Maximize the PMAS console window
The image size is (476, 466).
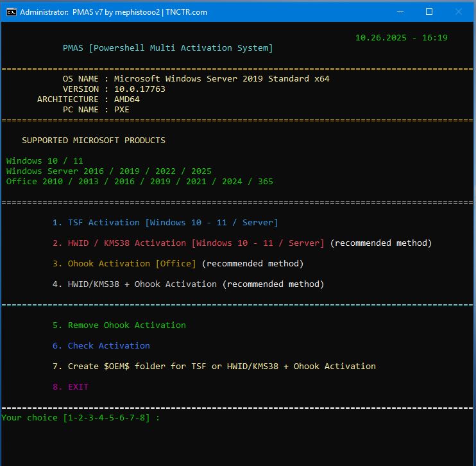tap(429, 12)
